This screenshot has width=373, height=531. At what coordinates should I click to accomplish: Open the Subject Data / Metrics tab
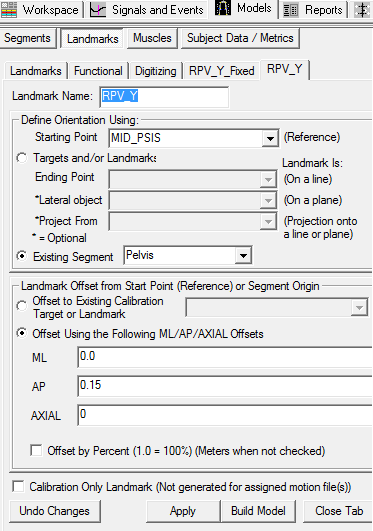(x=240, y=38)
